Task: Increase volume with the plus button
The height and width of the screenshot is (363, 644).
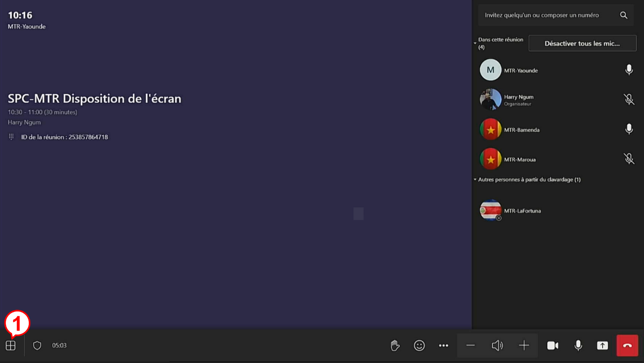Action: tap(524, 345)
